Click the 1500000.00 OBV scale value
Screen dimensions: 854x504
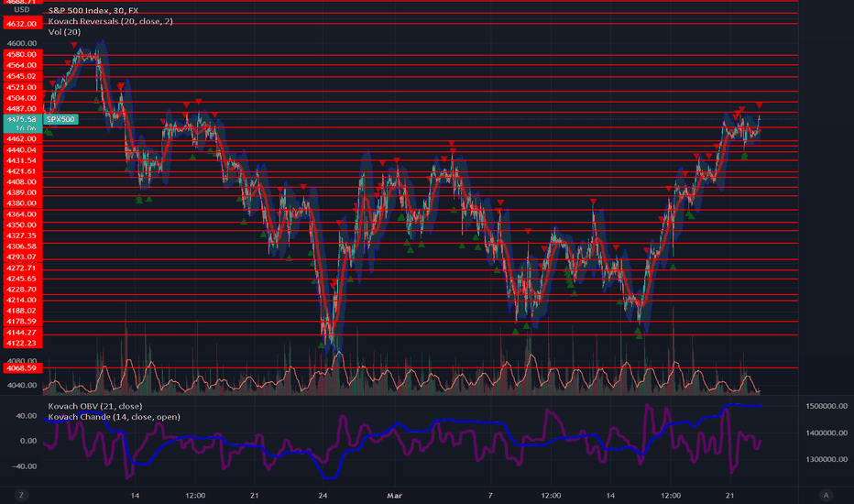(827, 406)
